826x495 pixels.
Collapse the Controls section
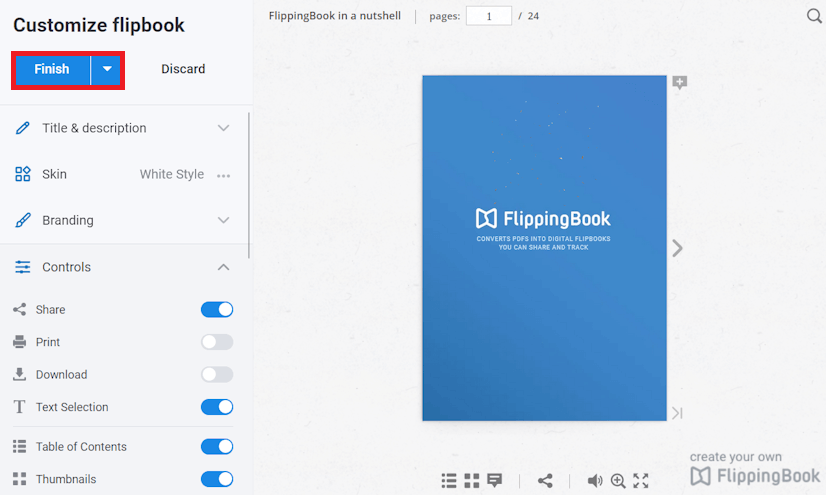point(223,267)
